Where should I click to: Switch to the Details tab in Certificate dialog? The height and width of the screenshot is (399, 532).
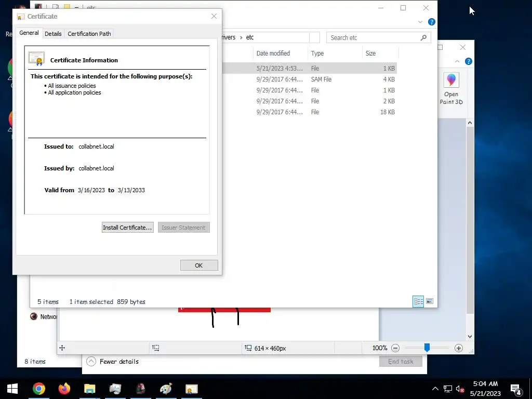pyautogui.click(x=53, y=34)
